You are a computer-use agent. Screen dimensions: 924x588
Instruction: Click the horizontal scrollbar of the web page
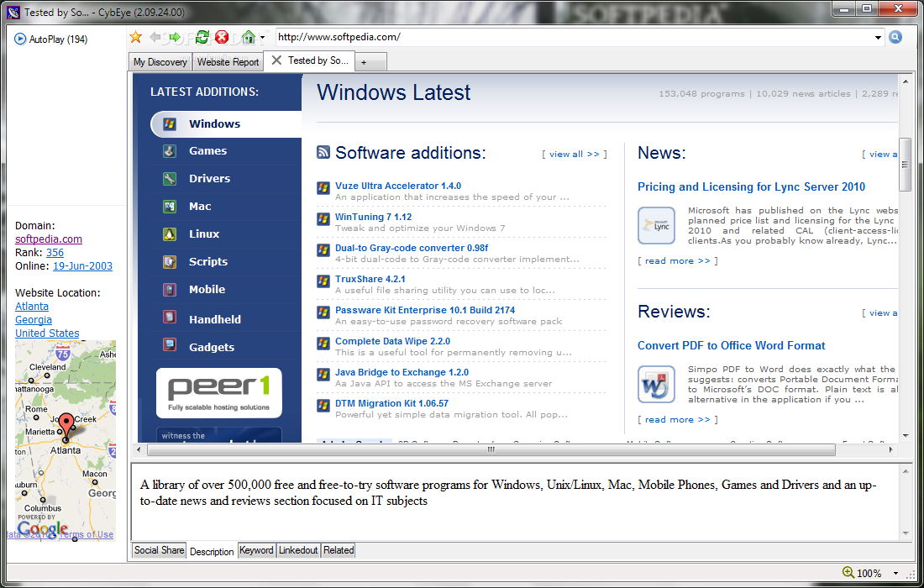click(491, 449)
